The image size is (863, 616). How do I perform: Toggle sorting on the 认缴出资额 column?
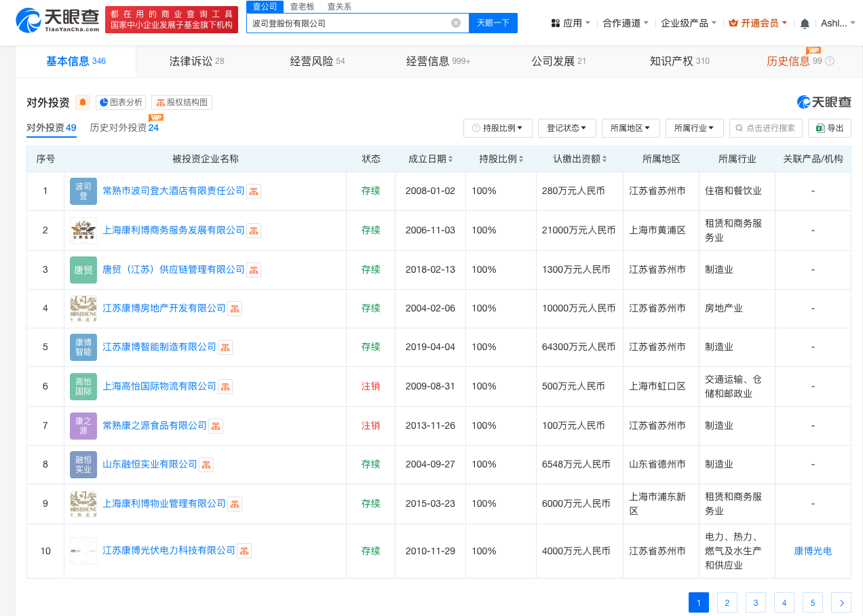(605, 158)
